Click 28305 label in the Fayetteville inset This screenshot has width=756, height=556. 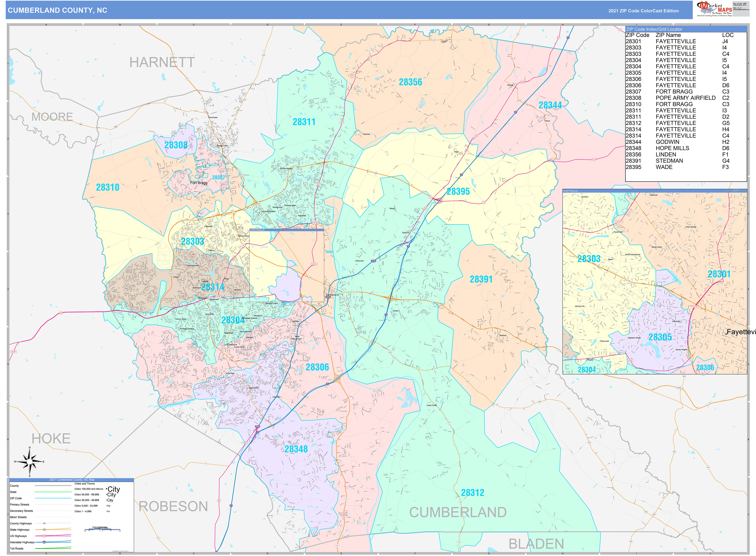660,337
